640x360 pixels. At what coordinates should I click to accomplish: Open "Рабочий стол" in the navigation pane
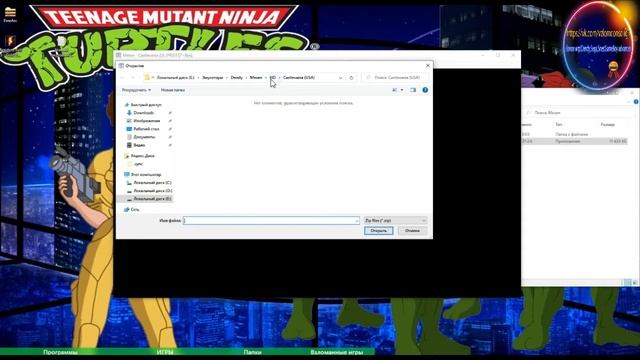tap(146, 129)
